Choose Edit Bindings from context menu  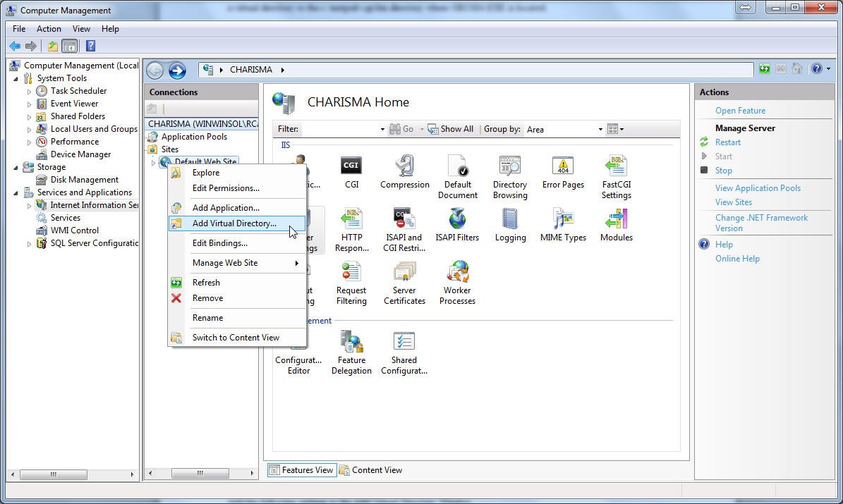point(236,243)
